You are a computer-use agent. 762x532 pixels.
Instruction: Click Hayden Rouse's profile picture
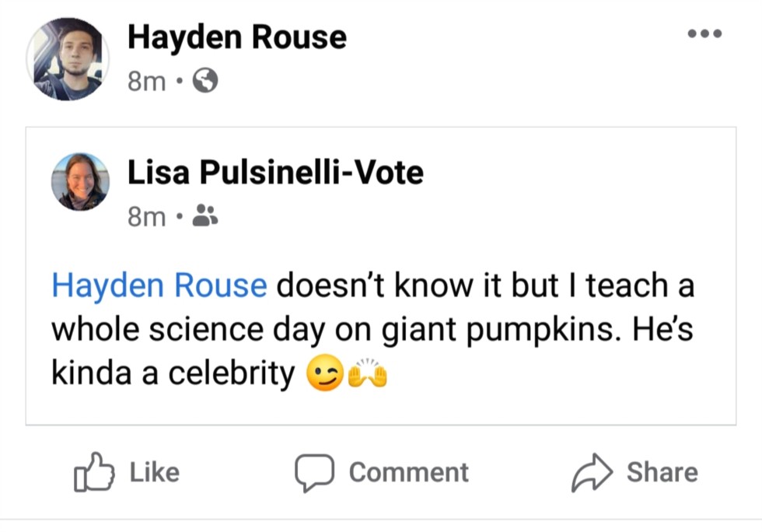67,59
